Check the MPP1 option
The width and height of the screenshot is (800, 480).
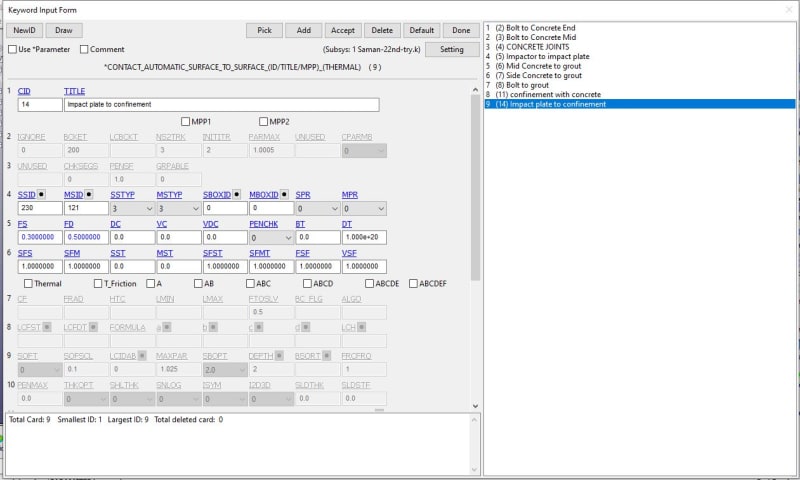click(186, 121)
